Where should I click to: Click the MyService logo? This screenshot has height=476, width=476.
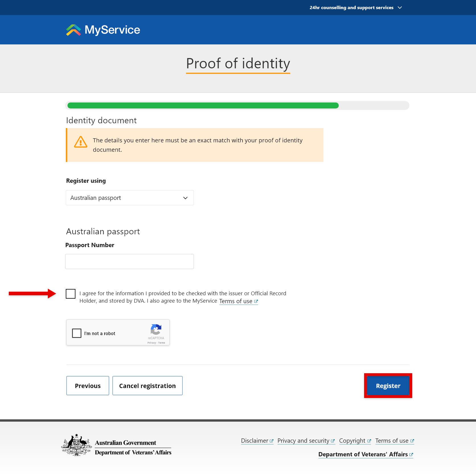pos(102,30)
